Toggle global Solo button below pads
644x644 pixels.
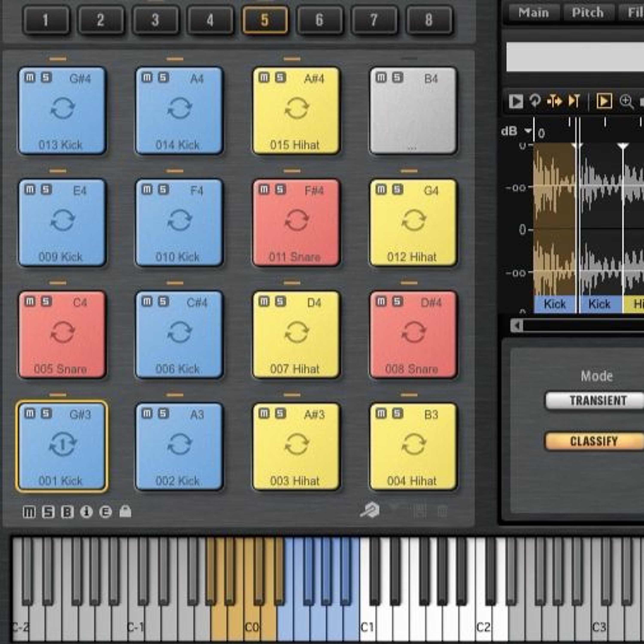pos(48,512)
